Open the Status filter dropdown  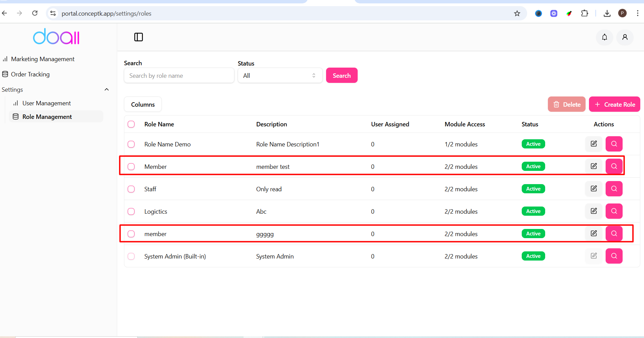280,76
